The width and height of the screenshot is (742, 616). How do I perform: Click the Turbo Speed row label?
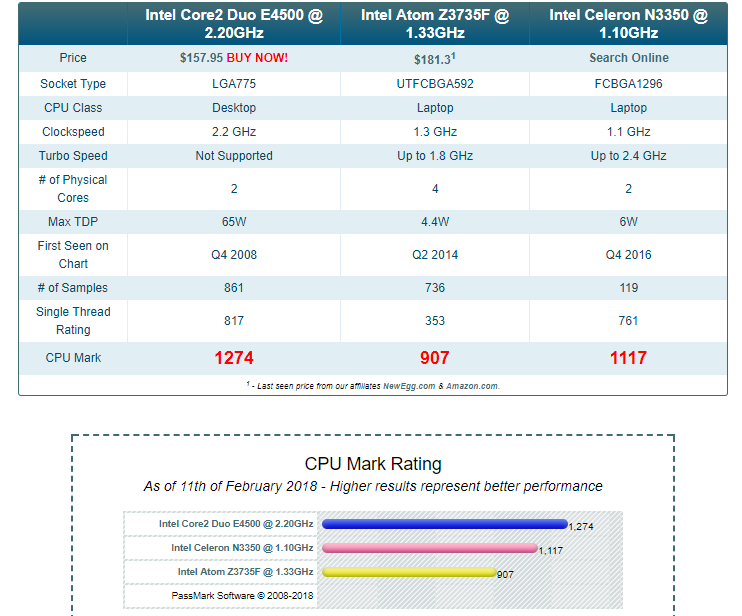pyautogui.click(x=73, y=156)
